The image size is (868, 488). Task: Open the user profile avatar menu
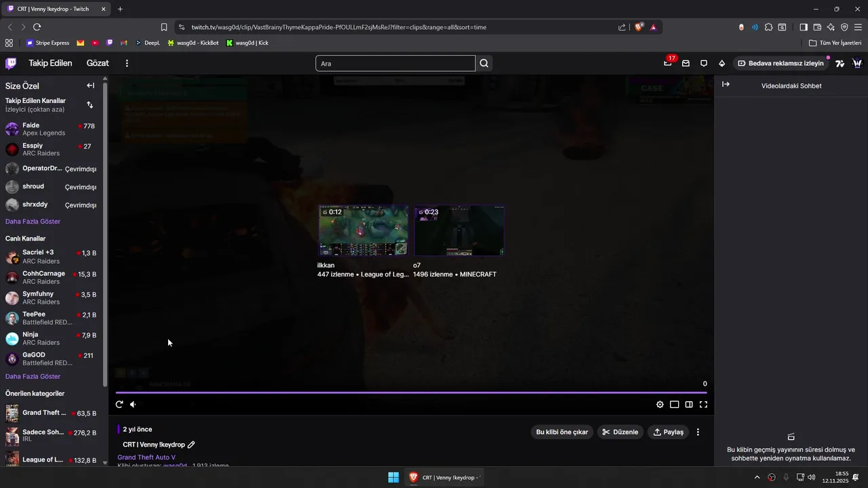[x=857, y=63]
